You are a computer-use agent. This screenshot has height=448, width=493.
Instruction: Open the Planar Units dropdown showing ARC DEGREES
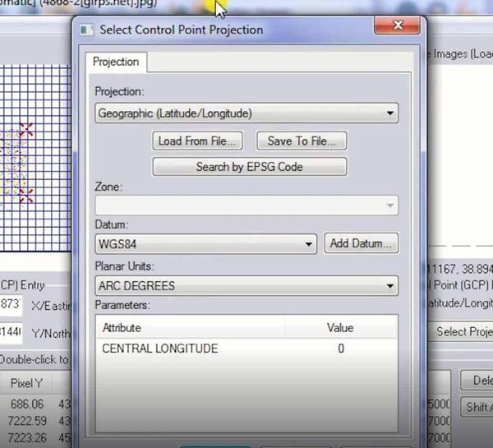(246, 286)
